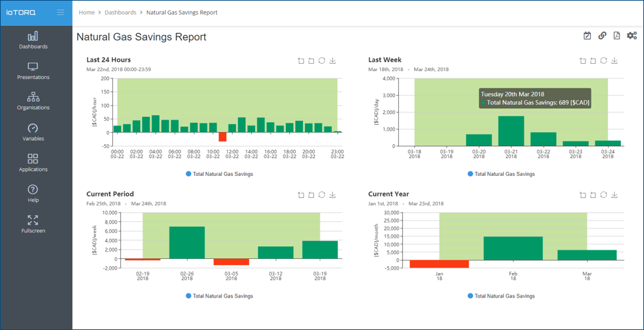Image resolution: width=644 pixels, height=330 pixels.
Task: Refresh the Current Period chart
Action: 322,195
